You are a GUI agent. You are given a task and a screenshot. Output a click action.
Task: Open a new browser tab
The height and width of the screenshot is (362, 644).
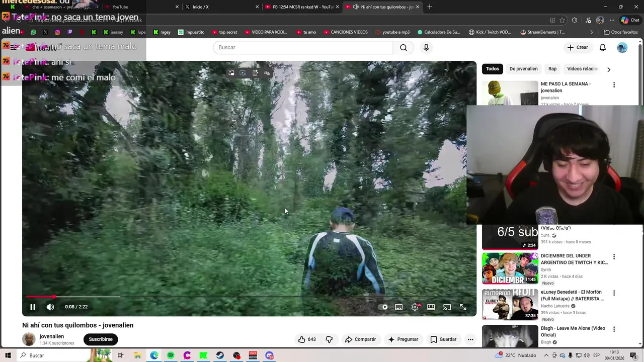click(x=430, y=7)
